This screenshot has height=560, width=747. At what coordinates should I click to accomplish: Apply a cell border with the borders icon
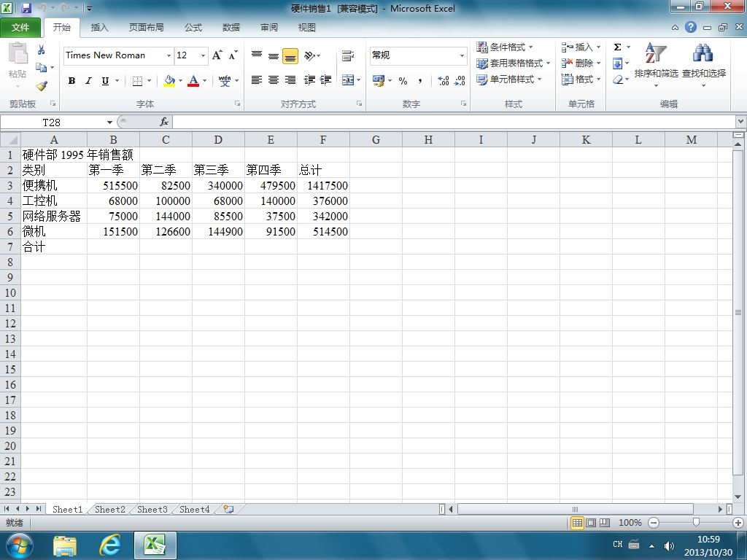pos(137,81)
